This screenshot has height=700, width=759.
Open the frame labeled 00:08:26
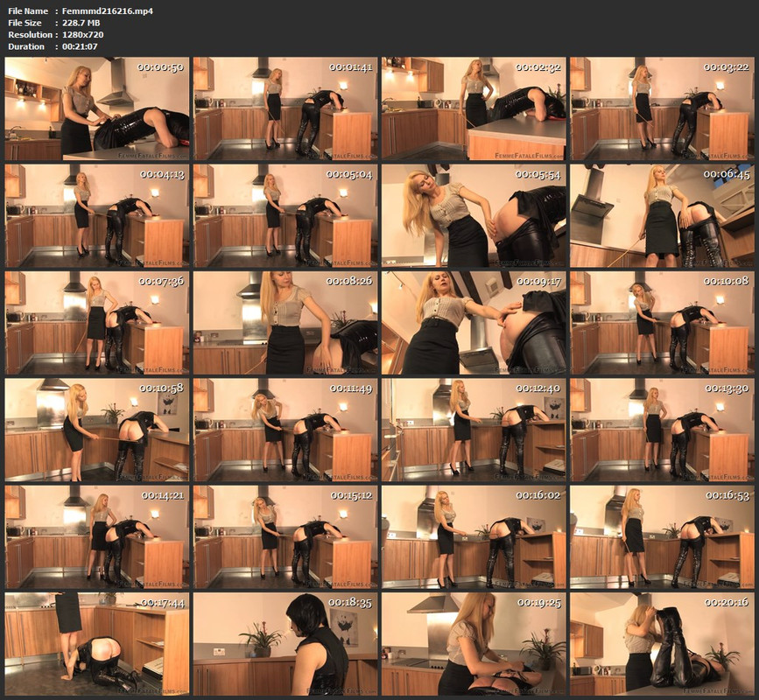pyautogui.click(x=285, y=323)
